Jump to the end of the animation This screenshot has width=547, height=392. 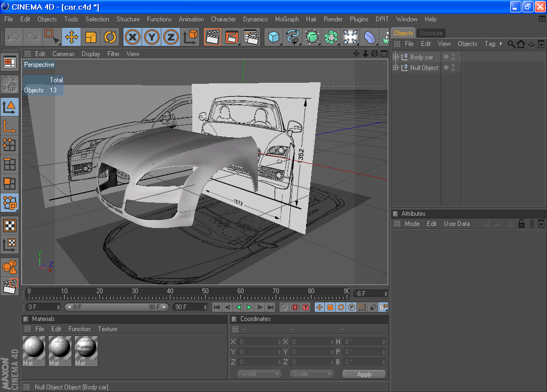coord(270,307)
